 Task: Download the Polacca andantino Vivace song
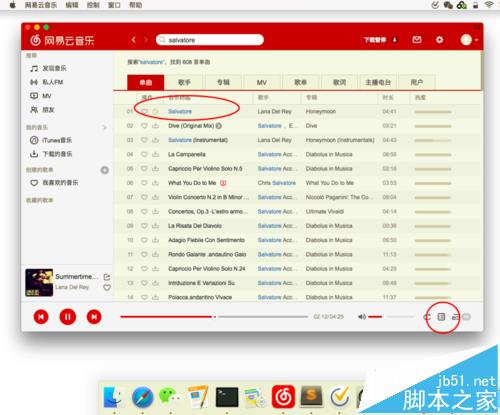click(x=155, y=297)
